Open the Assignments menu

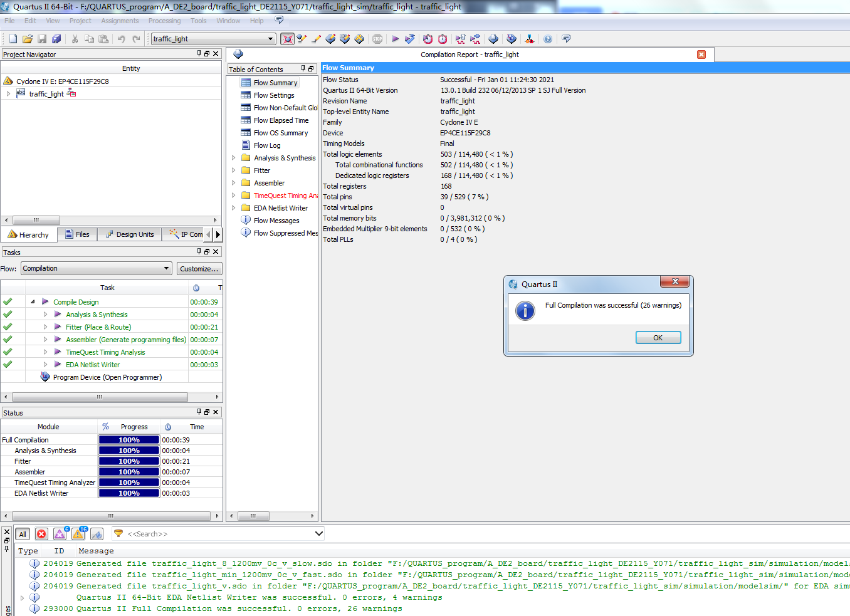pyautogui.click(x=120, y=21)
